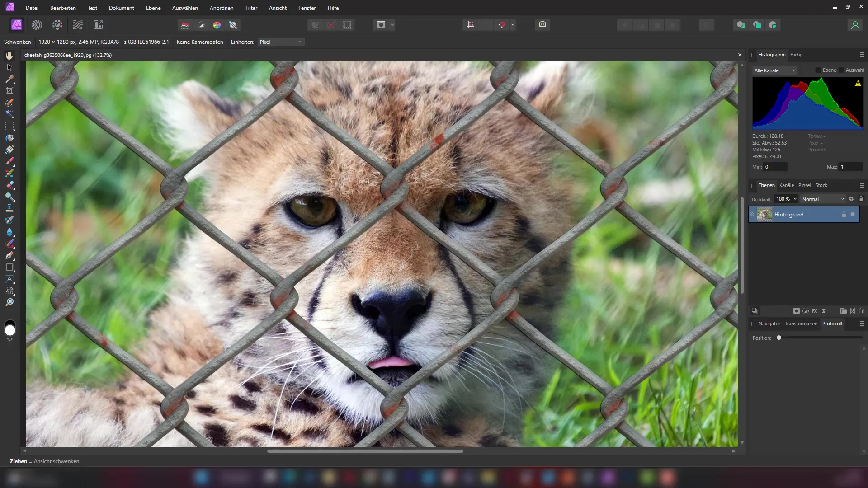Viewport: 868px width, 488px height.
Task: Drag the horizontal scrollbar below canvas
Action: [366, 450]
